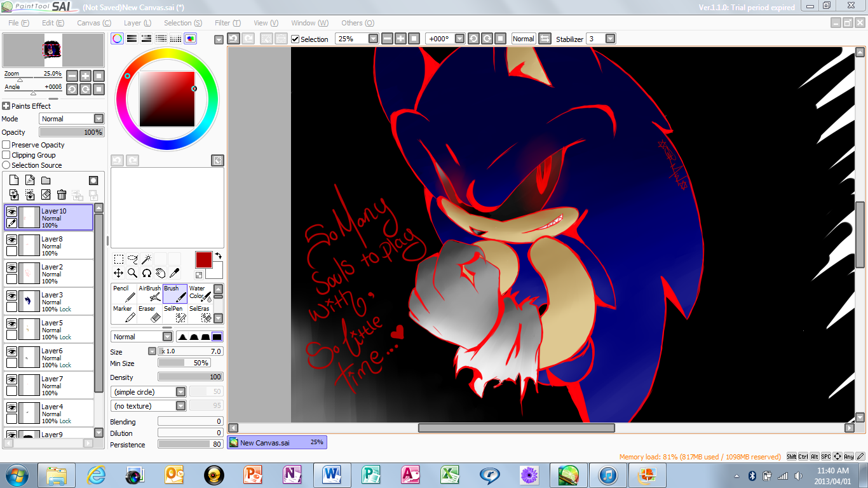
Task: Open the (simple circle) brush shape dropdown
Action: click(x=149, y=392)
